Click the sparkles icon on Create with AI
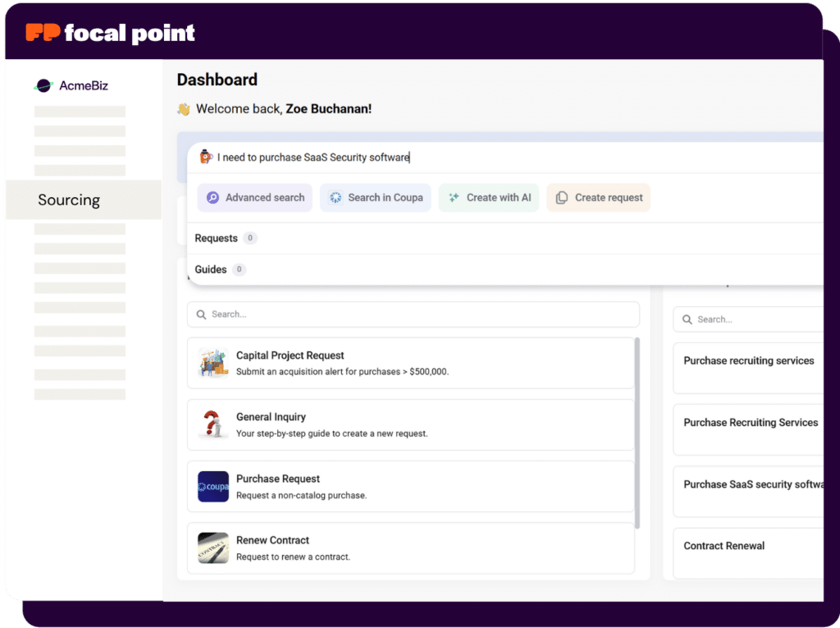840x628 pixels. (453, 197)
